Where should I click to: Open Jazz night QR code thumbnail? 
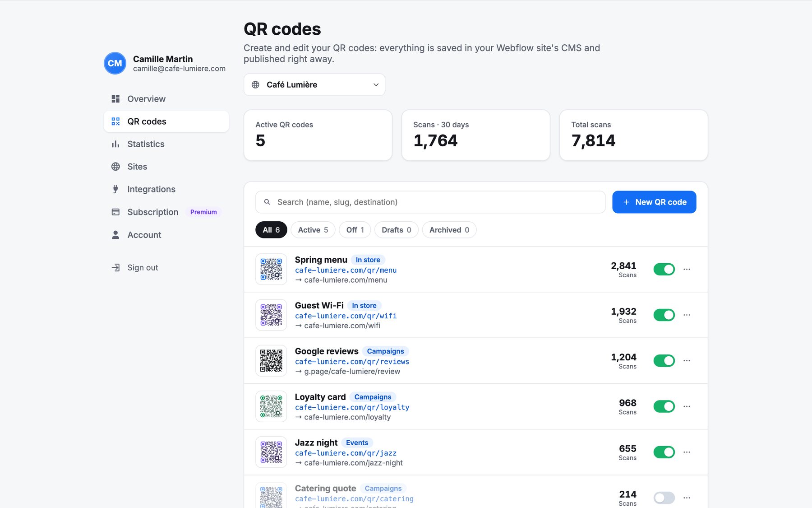pyautogui.click(x=271, y=452)
